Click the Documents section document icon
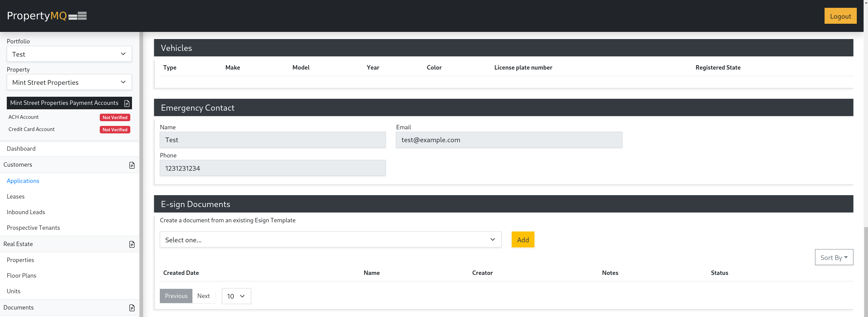This screenshot has width=868, height=317. (132, 308)
